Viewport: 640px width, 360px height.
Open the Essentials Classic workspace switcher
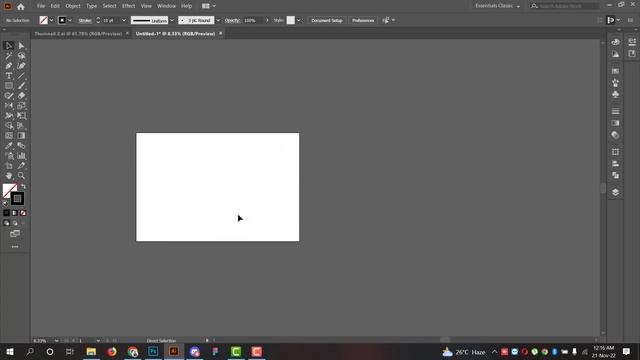point(498,6)
